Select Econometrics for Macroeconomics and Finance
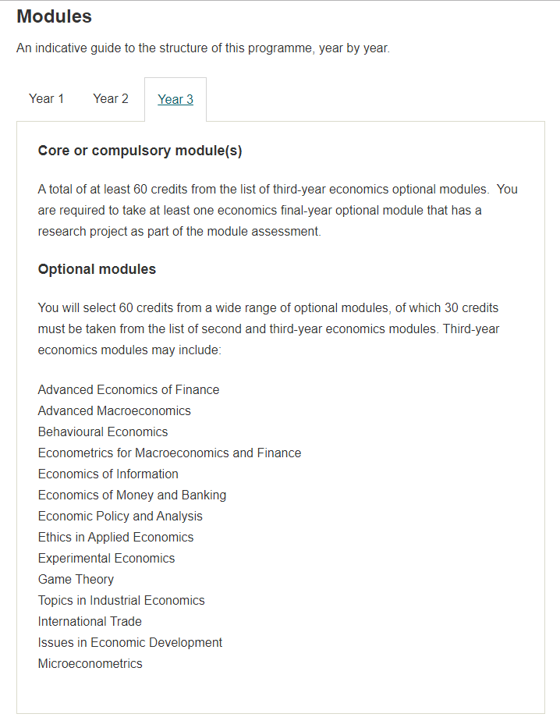Screen dimensions: 560x728 (x=169, y=453)
